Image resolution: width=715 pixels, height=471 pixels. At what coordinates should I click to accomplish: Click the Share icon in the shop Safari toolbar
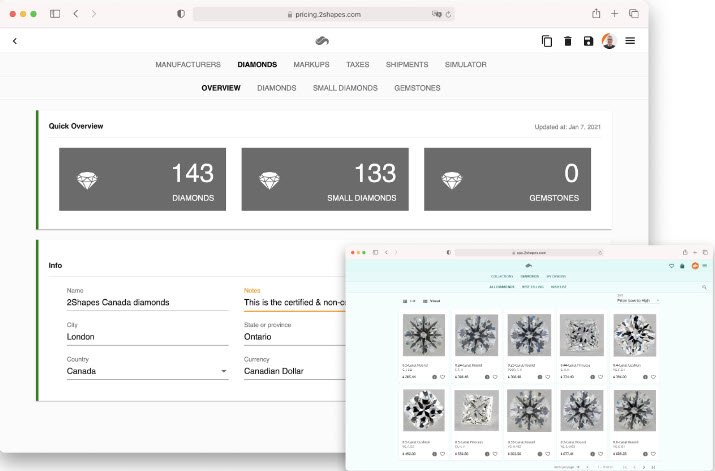pyautogui.click(x=685, y=252)
